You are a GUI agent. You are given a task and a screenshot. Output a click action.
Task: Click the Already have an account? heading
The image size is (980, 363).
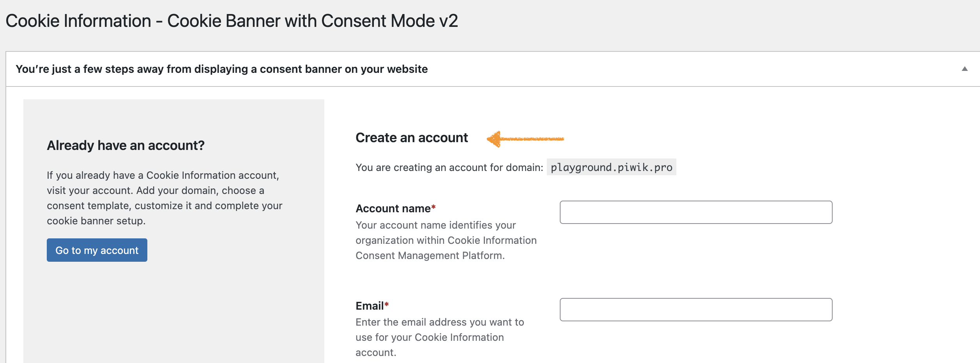click(x=126, y=146)
